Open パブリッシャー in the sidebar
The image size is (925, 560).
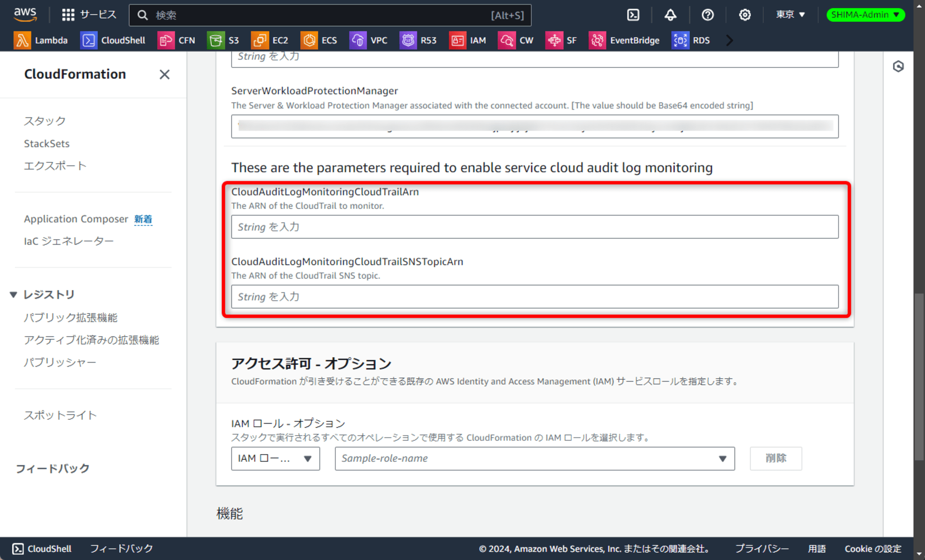click(60, 362)
